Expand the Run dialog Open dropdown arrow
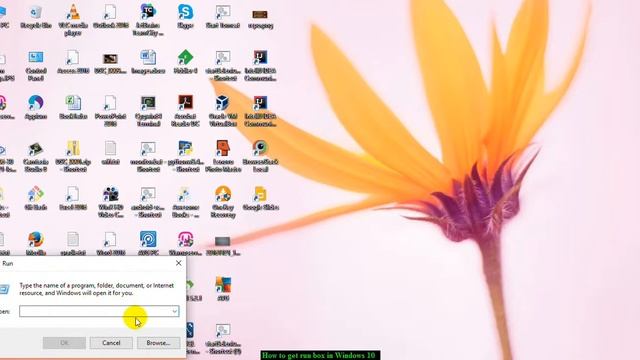This screenshot has height=360, width=640. coord(175,312)
